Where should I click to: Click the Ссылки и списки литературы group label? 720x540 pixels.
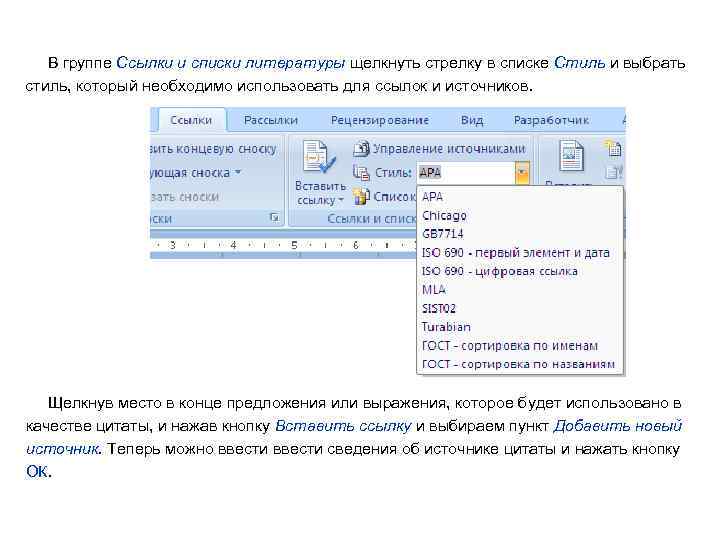372,219
